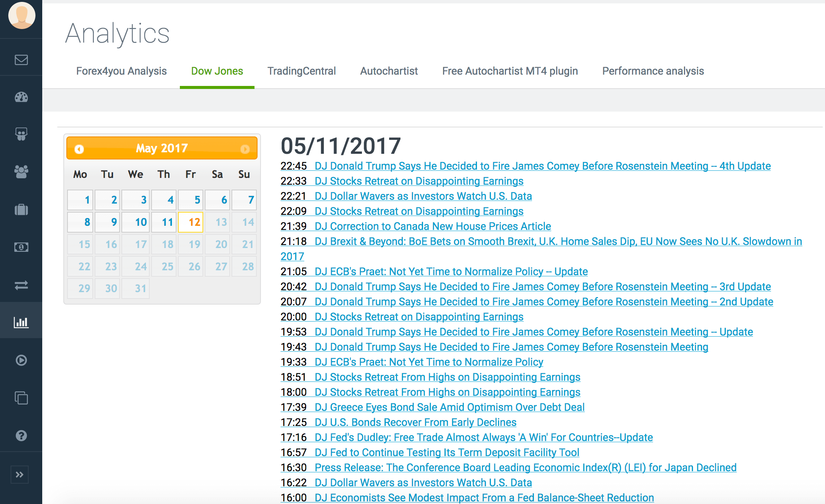
Task: Open the Autochartist tab
Action: tap(389, 71)
